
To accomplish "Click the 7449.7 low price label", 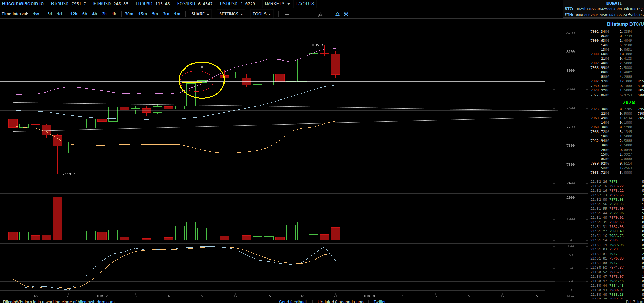I will 68,174.
